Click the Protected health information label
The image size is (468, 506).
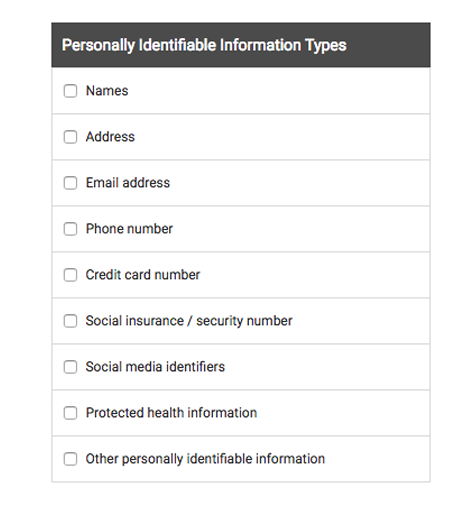pyautogui.click(x=171, y=413)
